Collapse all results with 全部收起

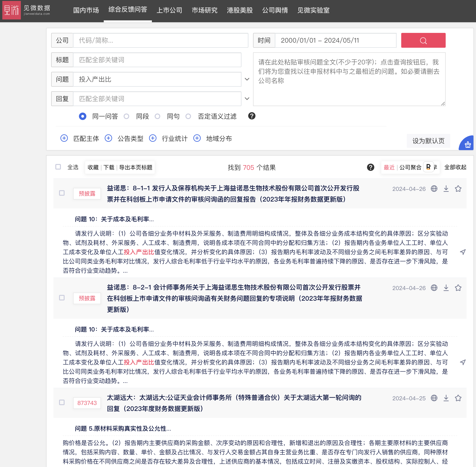tap(455, 167)
